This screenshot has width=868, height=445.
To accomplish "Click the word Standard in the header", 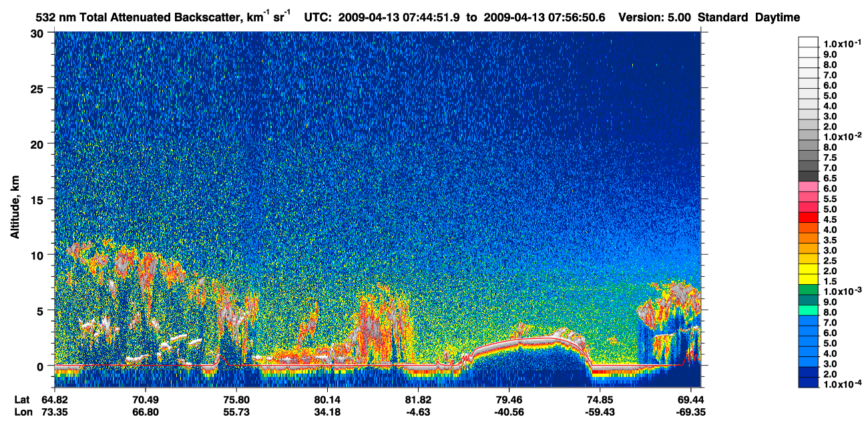I will pos(722,18).
